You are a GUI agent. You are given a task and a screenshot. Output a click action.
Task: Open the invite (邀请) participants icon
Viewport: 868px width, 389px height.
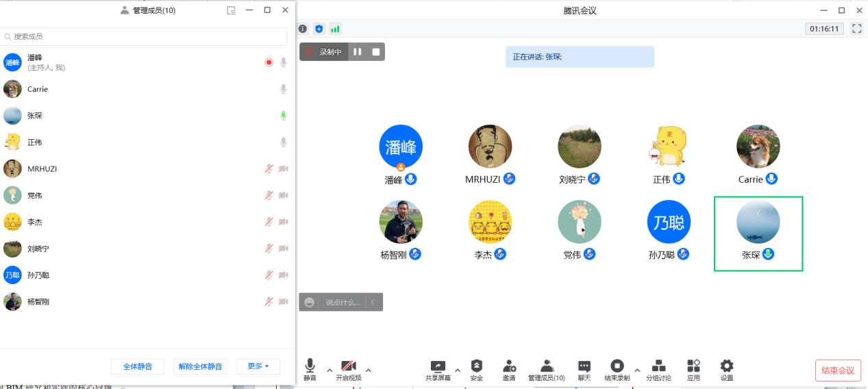tap(509, 369)
